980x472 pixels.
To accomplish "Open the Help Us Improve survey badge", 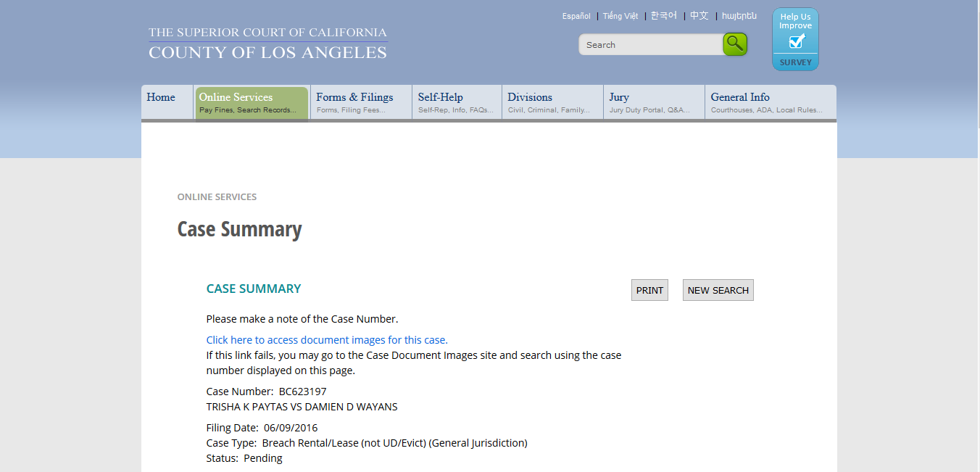I will (795, 40).
